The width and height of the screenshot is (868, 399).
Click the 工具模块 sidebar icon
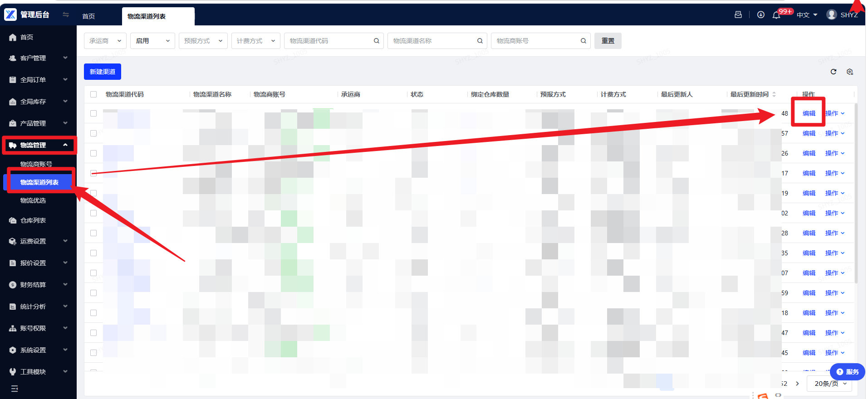click(x=13, y=372)
